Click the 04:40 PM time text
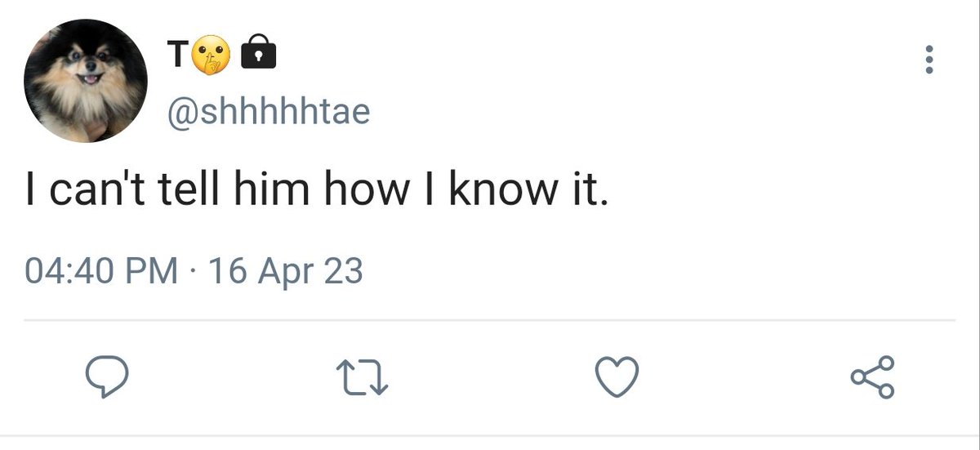 101,271
